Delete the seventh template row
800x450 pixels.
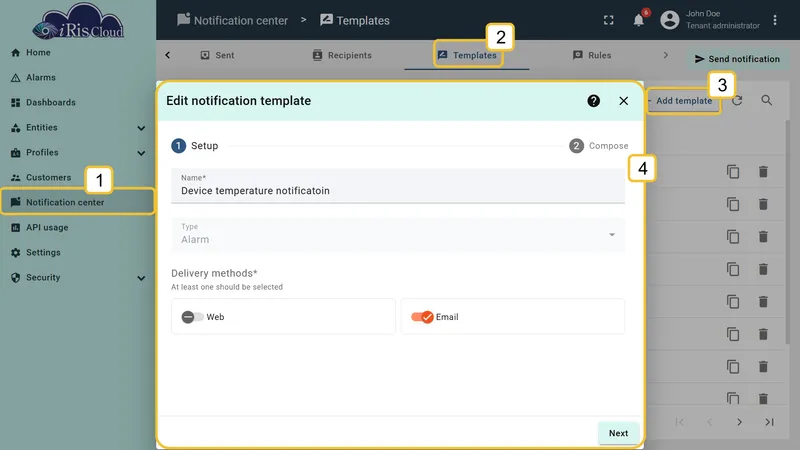pos(763,367)
